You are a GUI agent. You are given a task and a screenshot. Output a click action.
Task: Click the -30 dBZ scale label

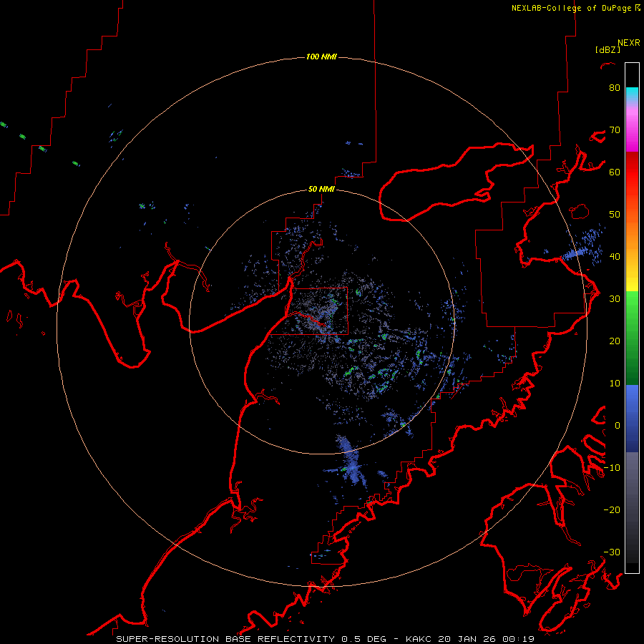click(x=612, y=552)
